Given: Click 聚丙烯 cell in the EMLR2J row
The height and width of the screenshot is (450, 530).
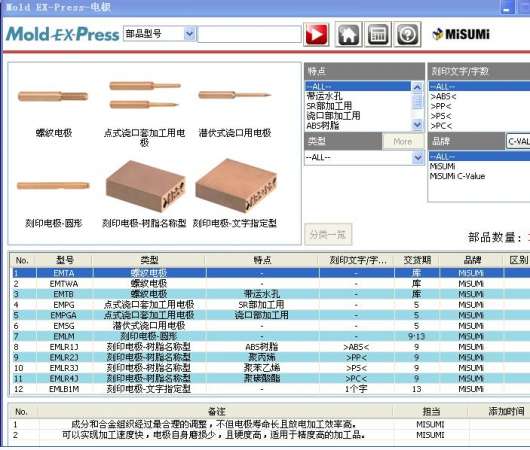Looking at the screenshot, I should pos(262,357).
